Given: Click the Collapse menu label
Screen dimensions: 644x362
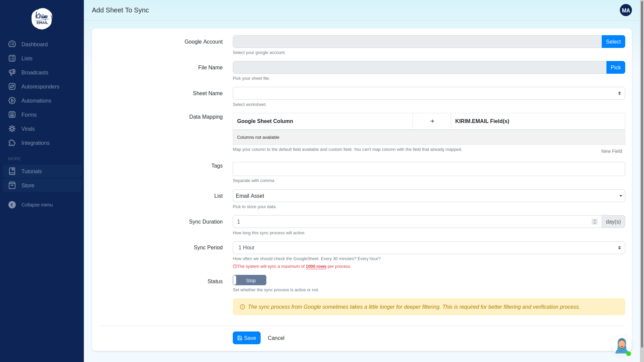Looking at the screenshot, I should pos(37,205).
